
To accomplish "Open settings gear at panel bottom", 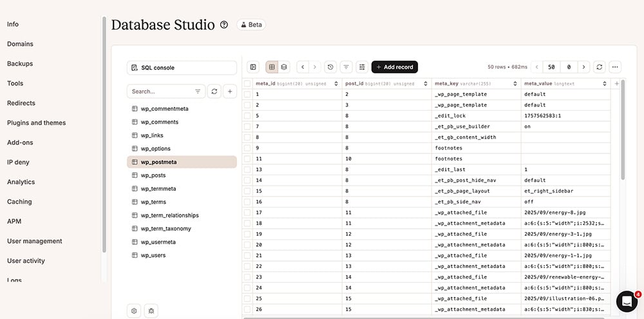I will pyautogui.click(x=134, y=311).
